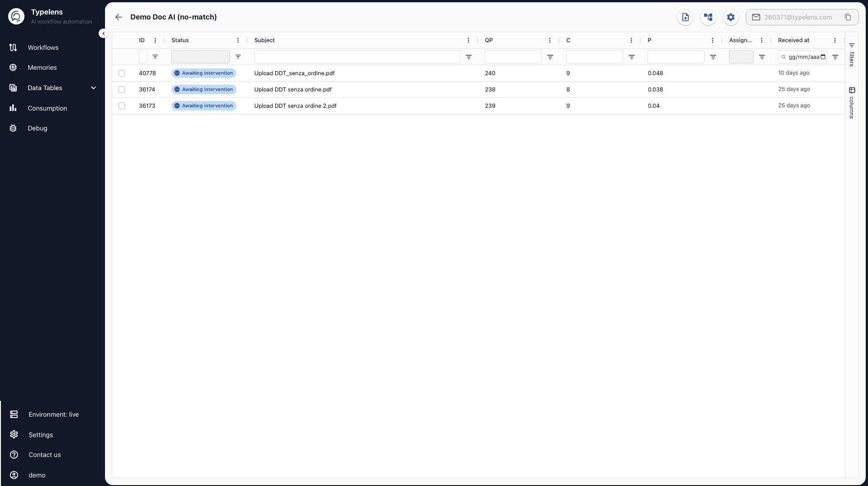
Task: Collapse the left sidebar with the chevron
Action: click(103, 34)
